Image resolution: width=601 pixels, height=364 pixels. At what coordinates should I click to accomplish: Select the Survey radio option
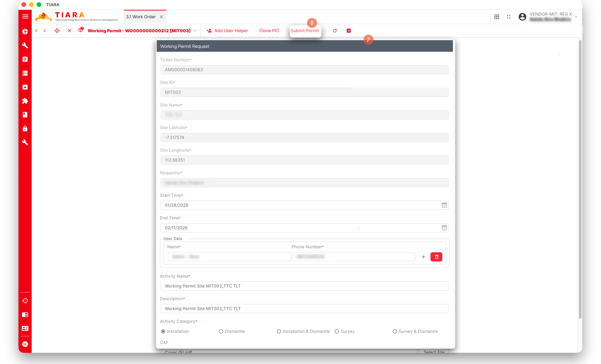point(337,331)
